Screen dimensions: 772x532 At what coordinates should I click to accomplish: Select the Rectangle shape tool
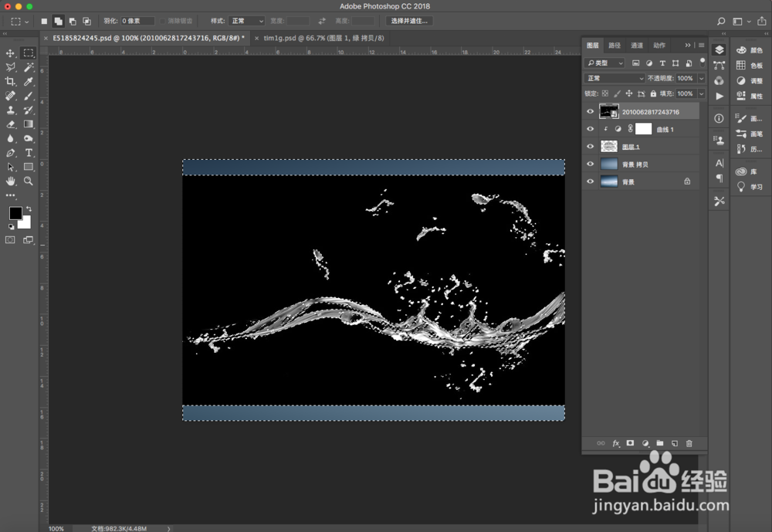(x=29, y=167)
